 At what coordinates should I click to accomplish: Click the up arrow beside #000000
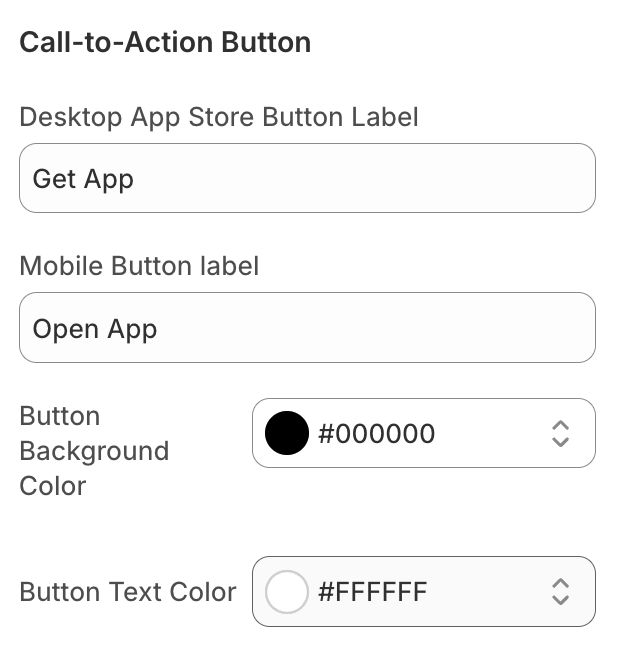click(x=560, y=425)
